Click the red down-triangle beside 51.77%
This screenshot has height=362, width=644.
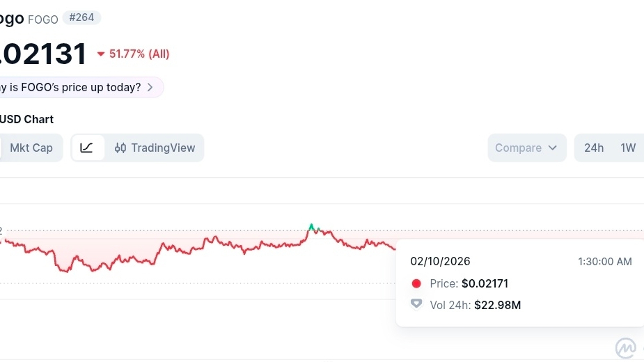tap(101, 54)
